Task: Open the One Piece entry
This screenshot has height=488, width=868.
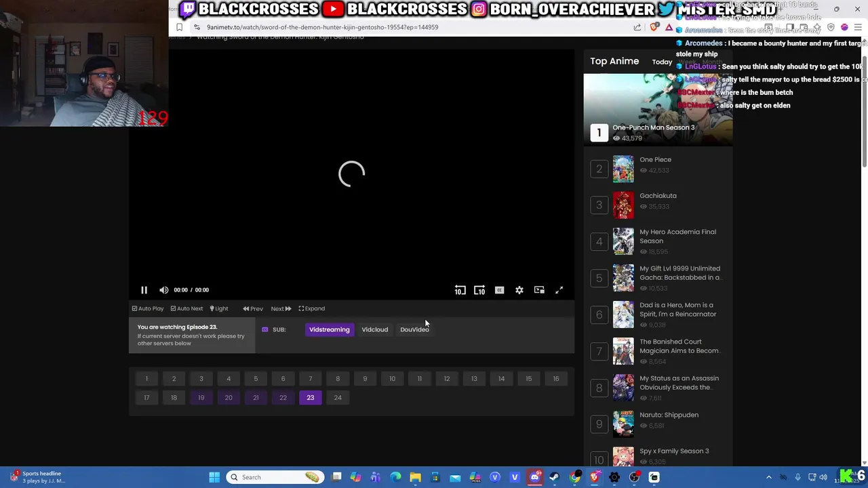Action: click(655, 160)
